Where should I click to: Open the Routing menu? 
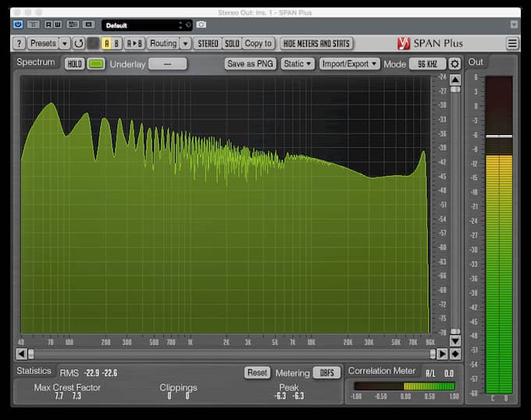163,43
